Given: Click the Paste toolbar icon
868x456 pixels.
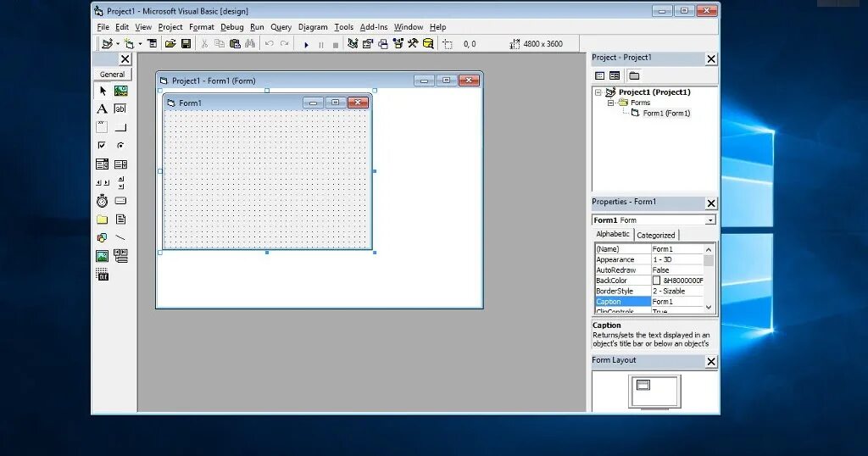Looking at the screenshot, I should tap(235, 44).
